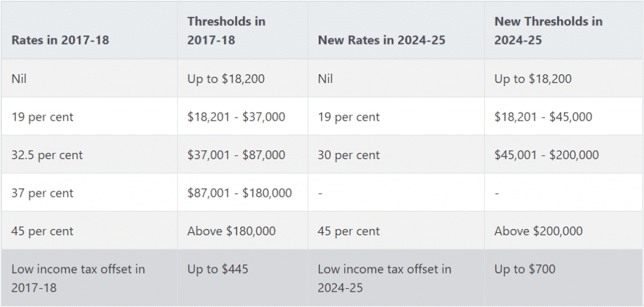
Task: Select the '$87,001 - $180,000' threshold cell
Action: 239,193
